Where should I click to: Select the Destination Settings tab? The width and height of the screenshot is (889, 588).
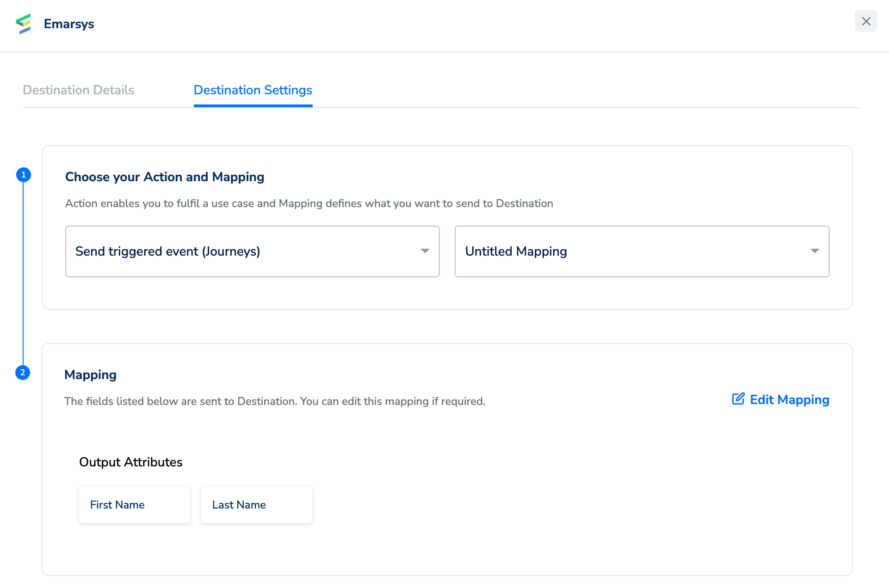pyautogui.click(x=253, y=90)
